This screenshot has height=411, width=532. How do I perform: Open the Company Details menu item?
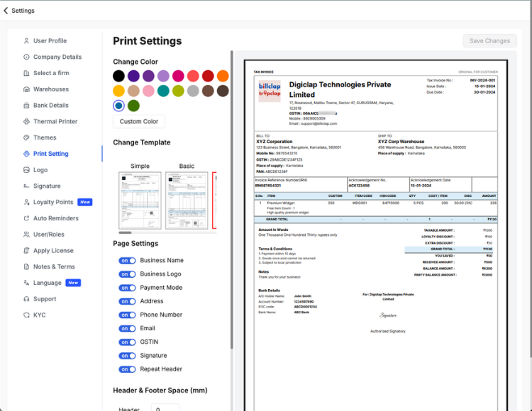(57, 57)
